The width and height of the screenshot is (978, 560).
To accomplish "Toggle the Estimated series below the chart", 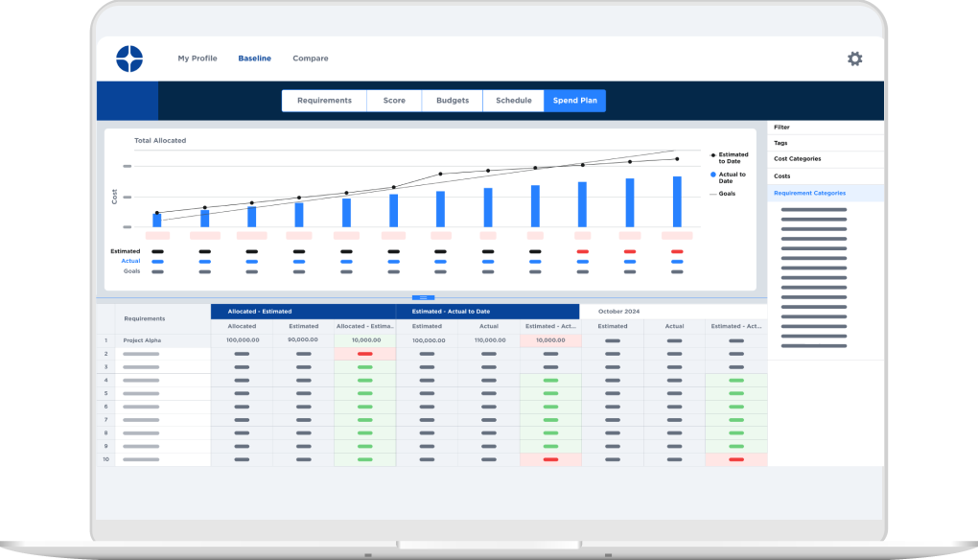I will [x=125, y=251].
